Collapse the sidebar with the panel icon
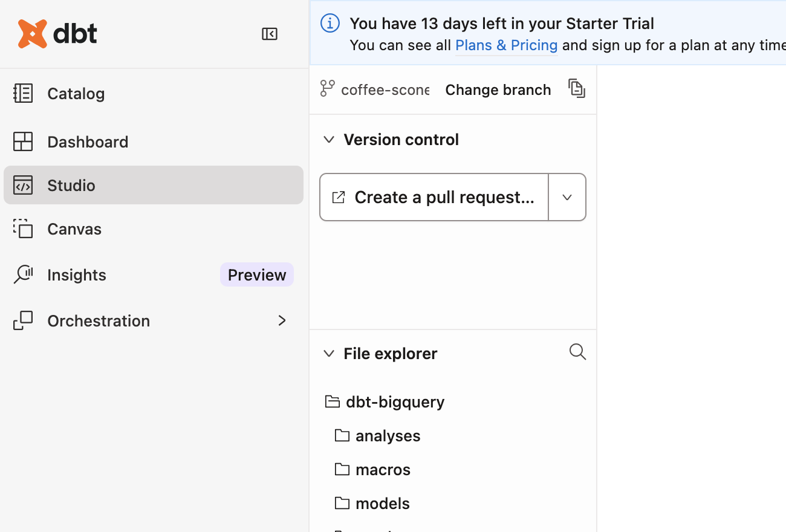 [270, 34]
